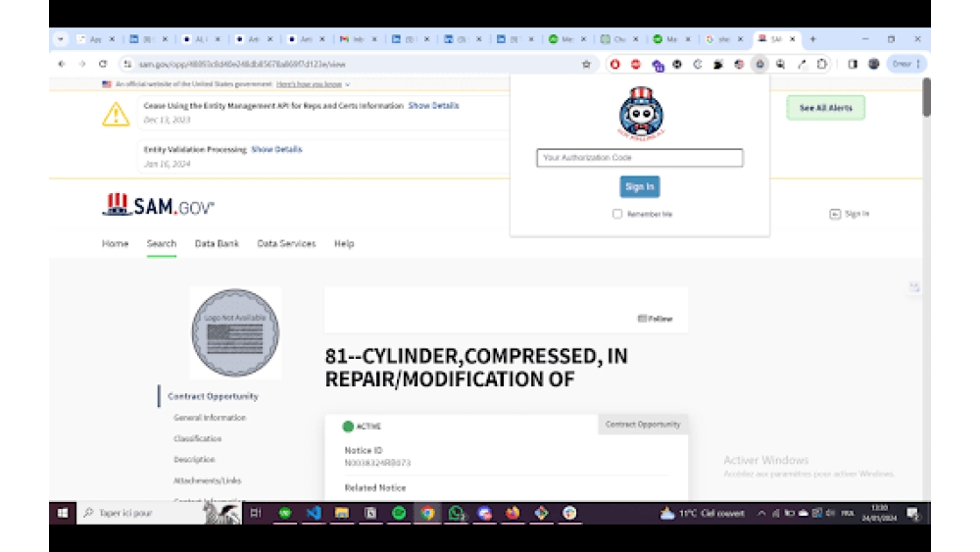980x552 pixels.
Task: Click the blue Sign In button
Action: point(639,186)
